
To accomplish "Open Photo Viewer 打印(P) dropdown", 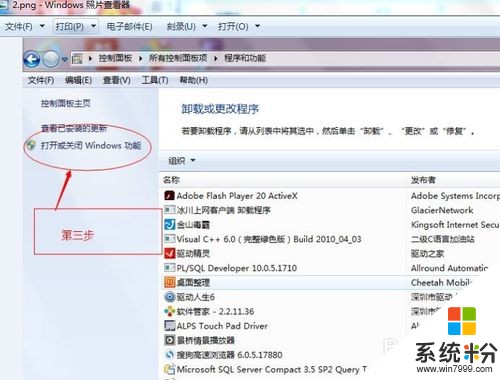I will [x=75, y=26].
